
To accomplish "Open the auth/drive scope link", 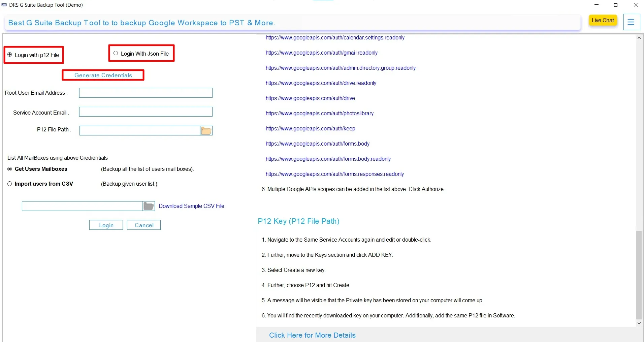I will point(310,98).
